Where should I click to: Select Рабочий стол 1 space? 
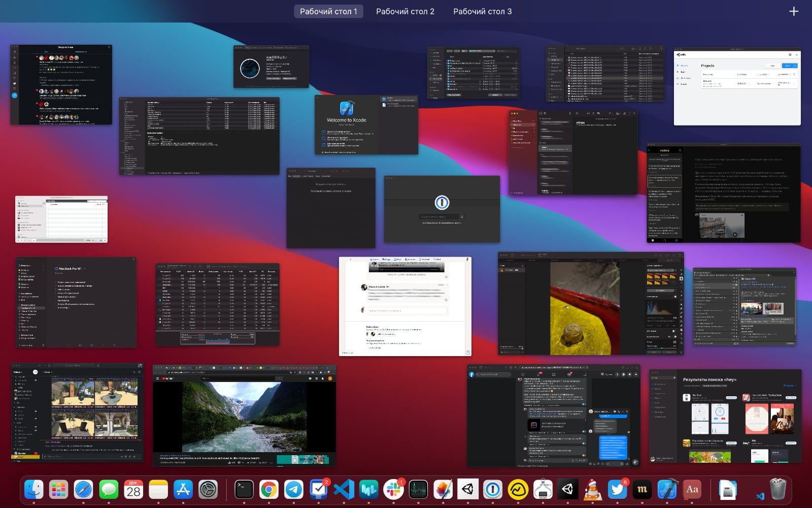328,11
